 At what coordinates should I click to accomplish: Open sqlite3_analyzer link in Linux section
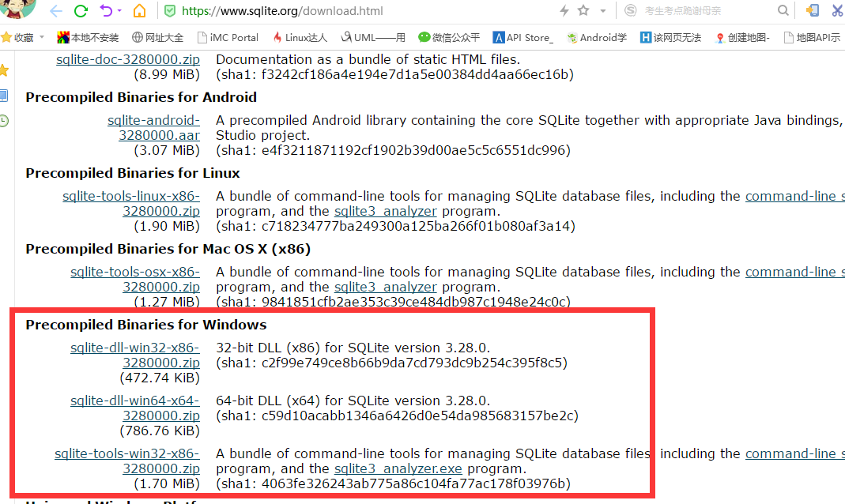click(385, 211)
